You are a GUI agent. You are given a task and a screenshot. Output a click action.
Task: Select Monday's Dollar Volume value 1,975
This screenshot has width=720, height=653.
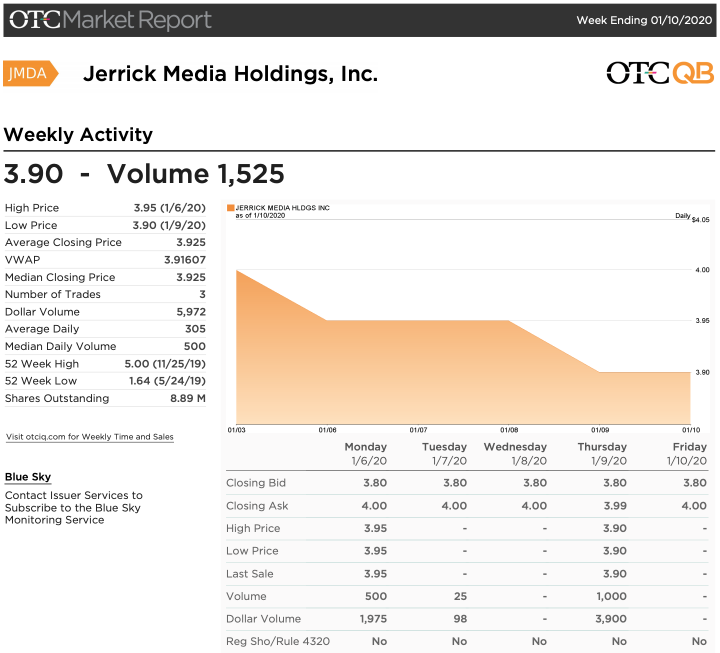(x=373, y=619)
